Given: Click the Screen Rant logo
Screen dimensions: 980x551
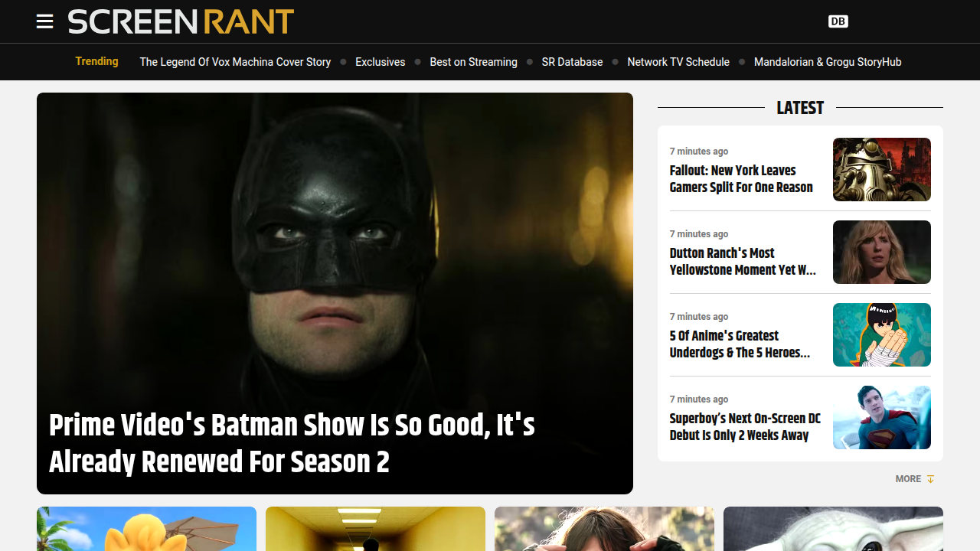Looking at the screenshot, I should pyautogui.click(x=181, y=21).
